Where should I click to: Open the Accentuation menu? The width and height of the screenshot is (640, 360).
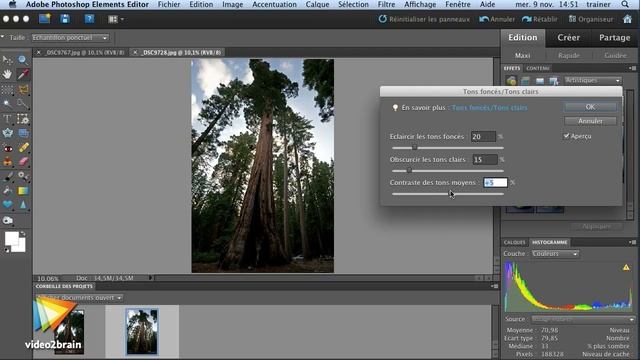point(274,4)
